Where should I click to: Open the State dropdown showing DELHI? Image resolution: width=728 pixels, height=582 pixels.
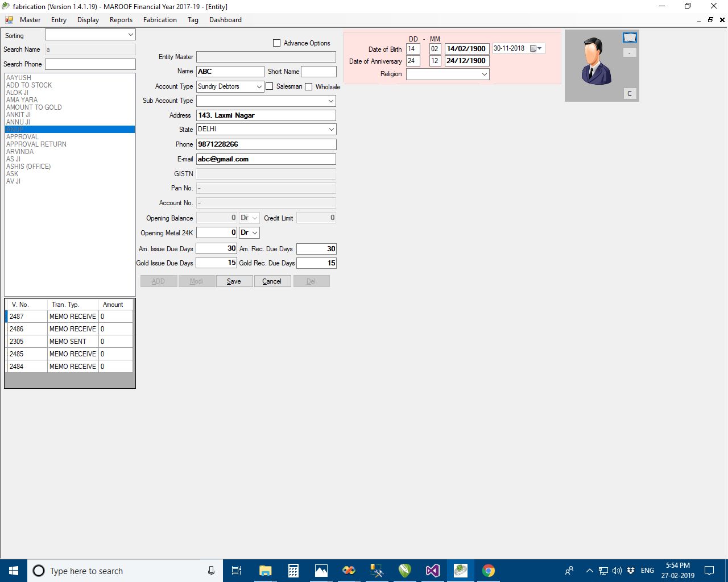(x=331, y=130)
